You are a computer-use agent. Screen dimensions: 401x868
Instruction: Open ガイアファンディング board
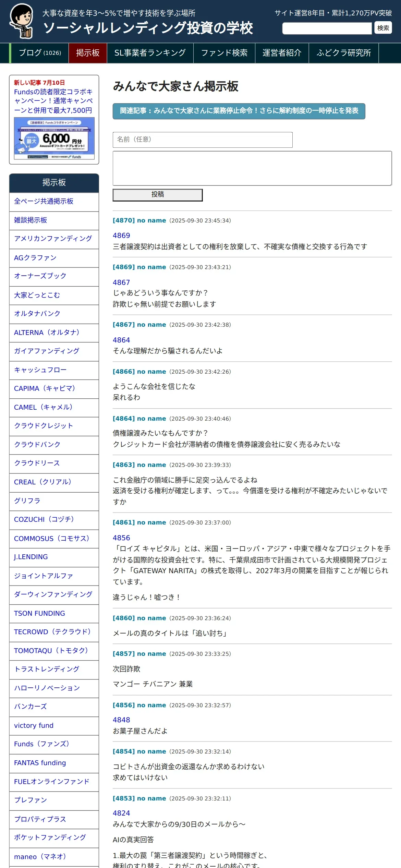54,351
